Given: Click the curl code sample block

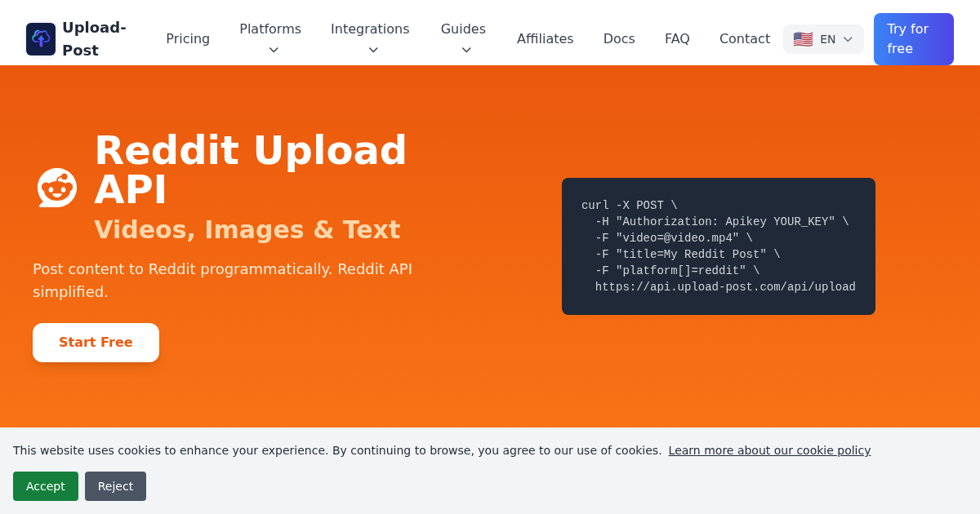Looking at the screenshot, I should [x=718, y=246].
